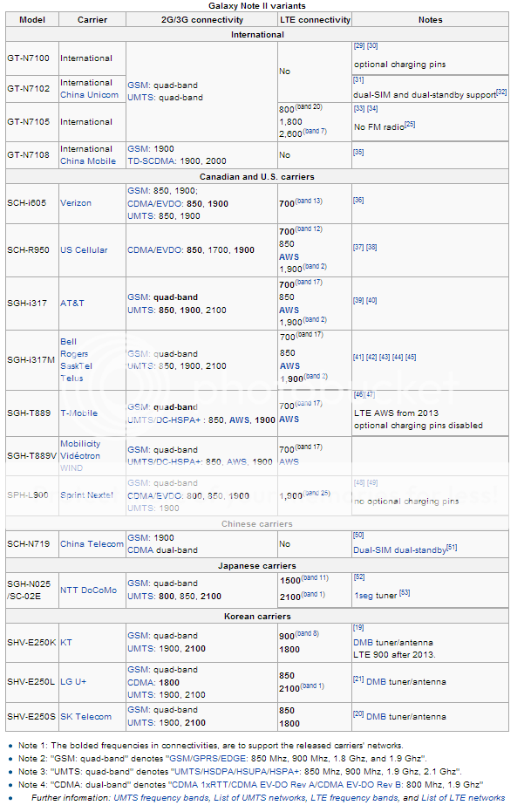Click the Model column header
This screenshot has width=531, height=812.
tap(32, 20)
